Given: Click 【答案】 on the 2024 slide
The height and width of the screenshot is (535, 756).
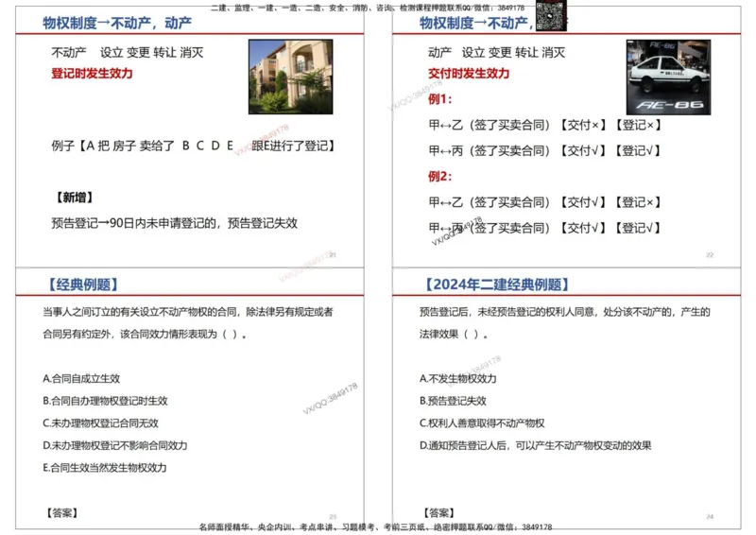Looking at the screenshot, I should pos(438,513).
